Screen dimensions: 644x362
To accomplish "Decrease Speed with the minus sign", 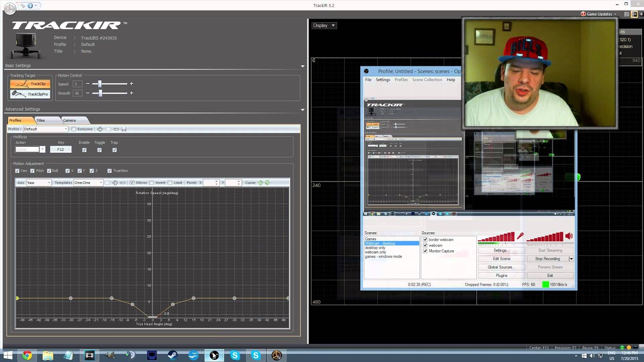I will (88, 84).
